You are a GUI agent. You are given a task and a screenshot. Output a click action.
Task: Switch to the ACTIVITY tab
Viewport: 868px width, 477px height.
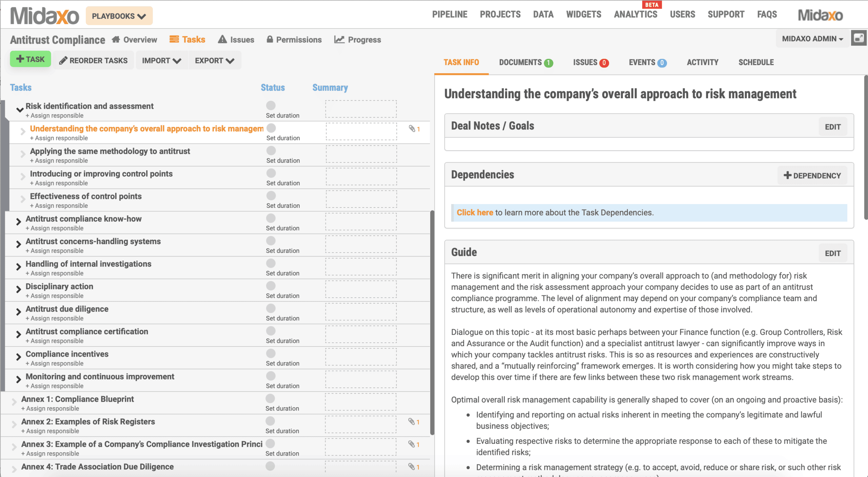[703, 62]
